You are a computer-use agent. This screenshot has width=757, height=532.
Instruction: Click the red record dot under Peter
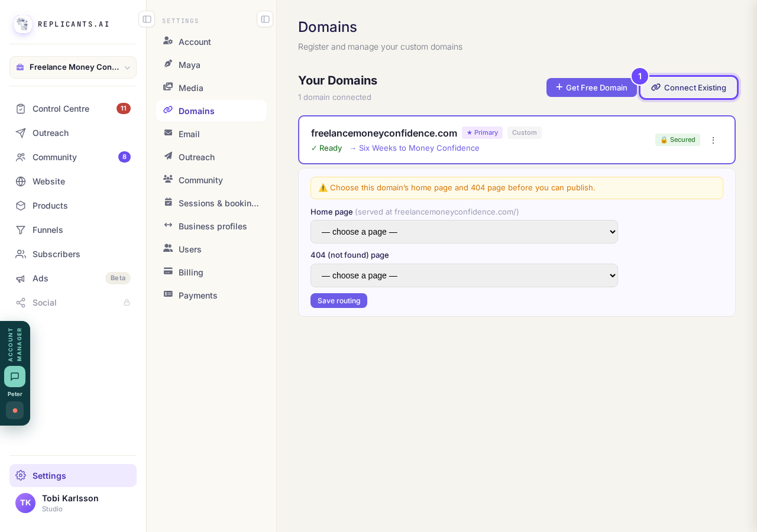pyautogui.click(x=15, y=410)
